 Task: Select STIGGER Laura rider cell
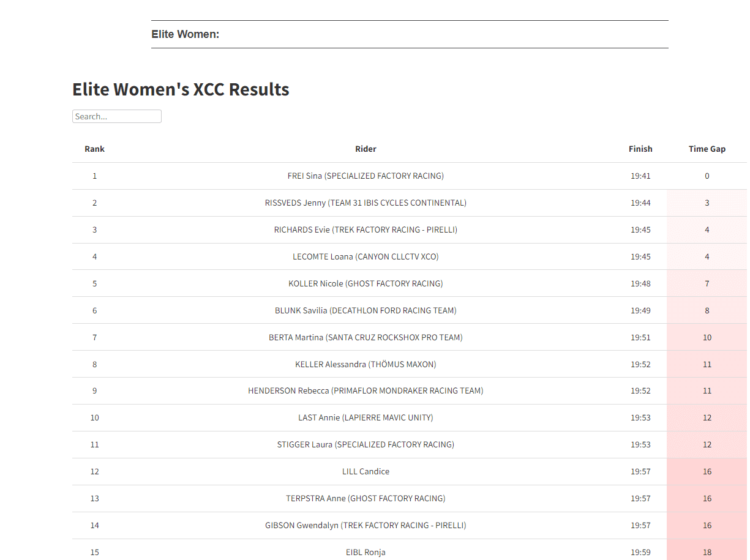tap(366, 444)
